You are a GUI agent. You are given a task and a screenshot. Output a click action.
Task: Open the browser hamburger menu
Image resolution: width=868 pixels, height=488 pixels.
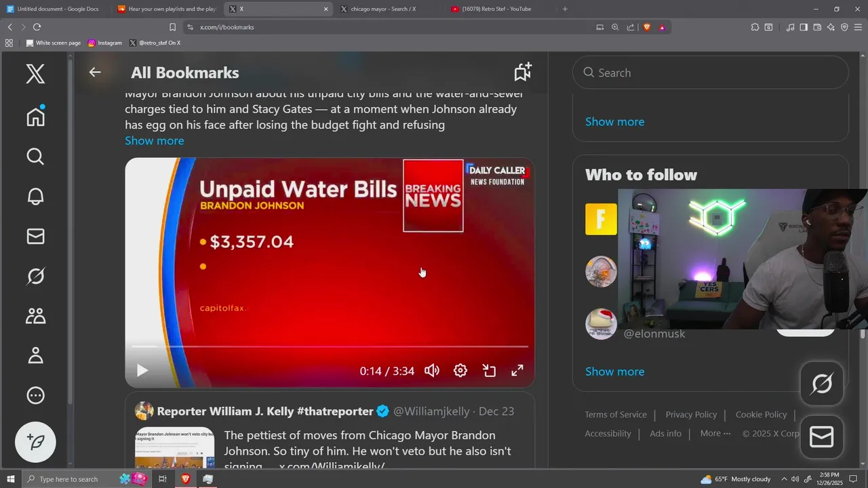pos(859,27)
